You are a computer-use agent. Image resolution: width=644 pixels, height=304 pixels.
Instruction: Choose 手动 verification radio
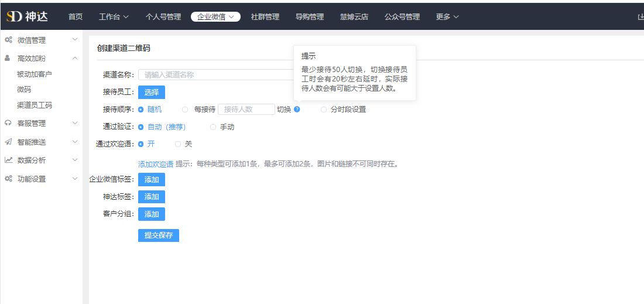(213, 127)
